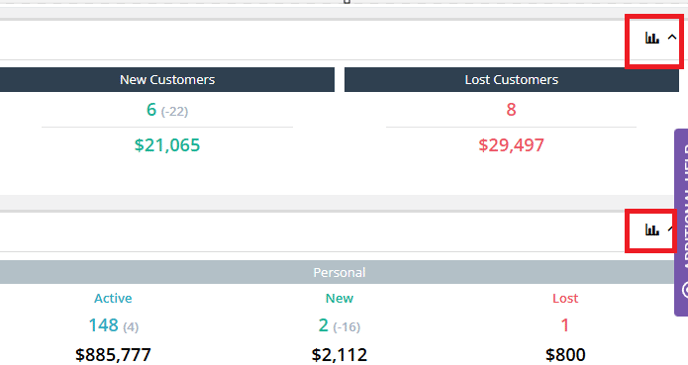Screen dimensions: 688x365
Task: Click the new customers count 6
Action: [x=151, y=110]
